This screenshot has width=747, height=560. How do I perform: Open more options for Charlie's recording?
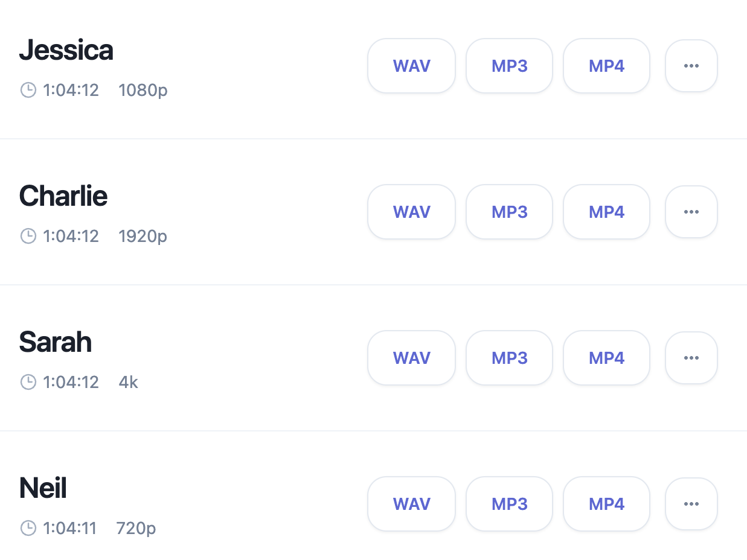[691, 212]
